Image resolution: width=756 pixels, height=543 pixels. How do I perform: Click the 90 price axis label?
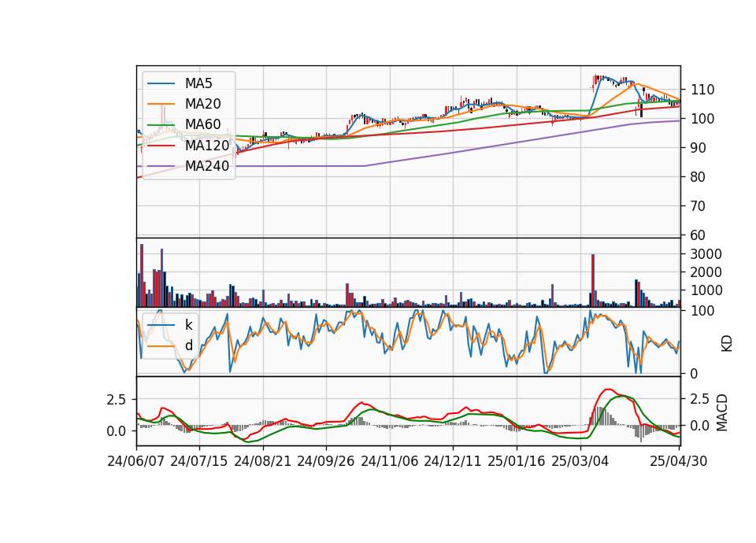[699, 148]
